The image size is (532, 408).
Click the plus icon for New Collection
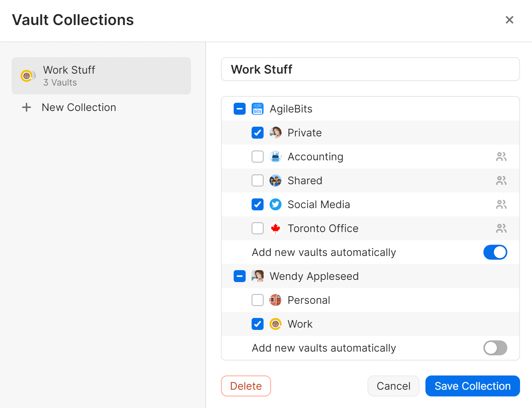click(x=27, y=108)
